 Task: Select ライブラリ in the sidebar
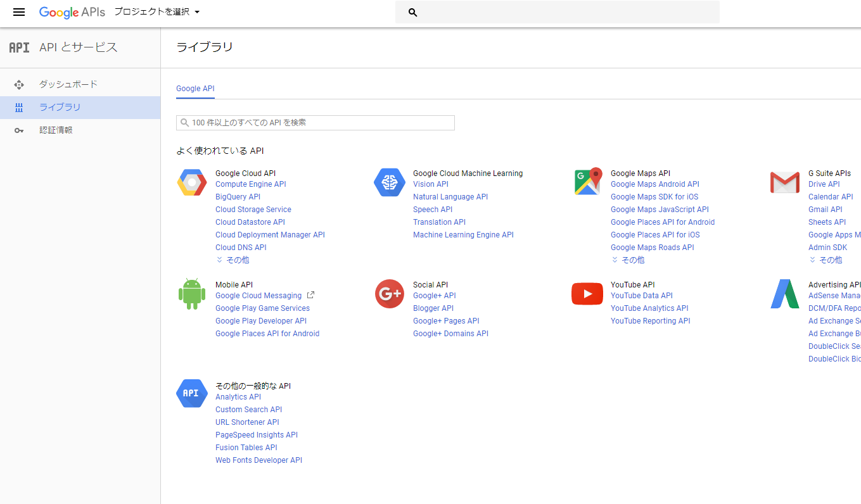tap(80, 108)
